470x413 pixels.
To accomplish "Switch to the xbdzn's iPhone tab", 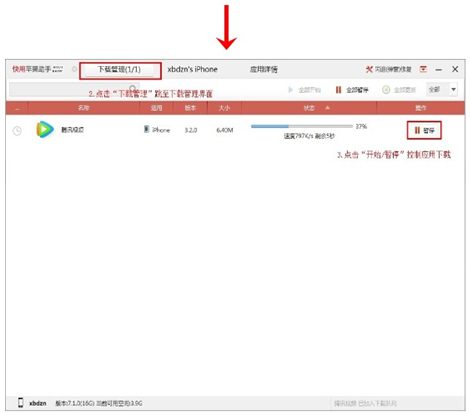I will click(x=192, y=69).
